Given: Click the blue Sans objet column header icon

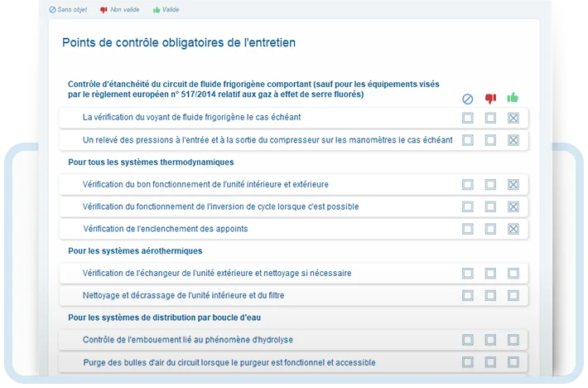Looking at the screenshot, I should [467, 99].
